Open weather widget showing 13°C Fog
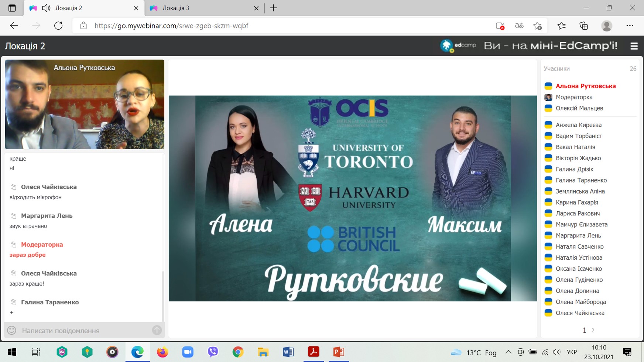Screen dimensions: 644x362 click(474, 352)
